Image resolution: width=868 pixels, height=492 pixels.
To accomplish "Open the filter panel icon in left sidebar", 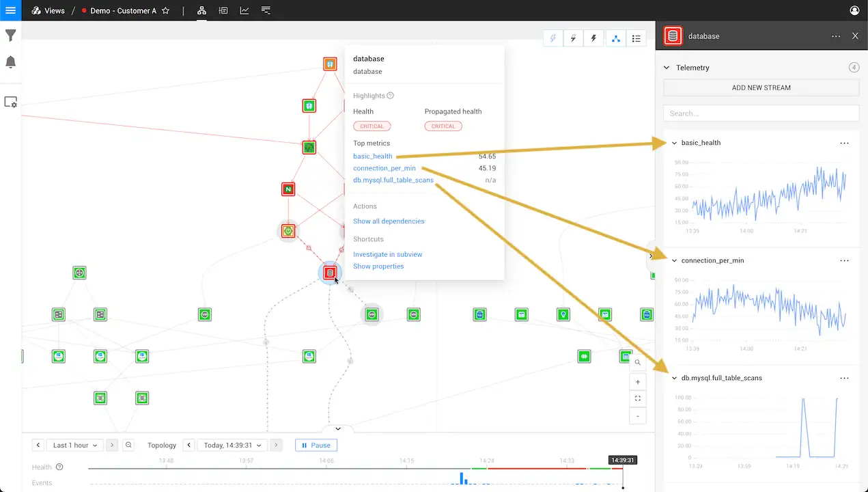I will (x=11, y=35).
